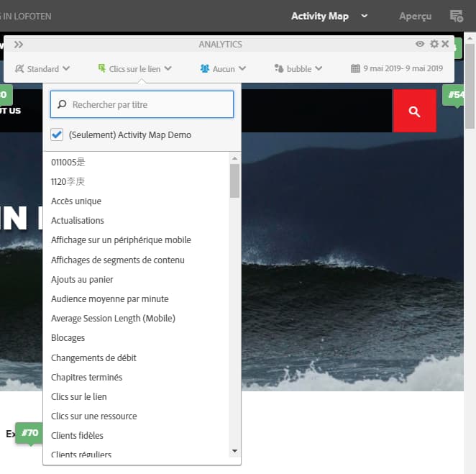Click metric list scroll down arrow

234,451
